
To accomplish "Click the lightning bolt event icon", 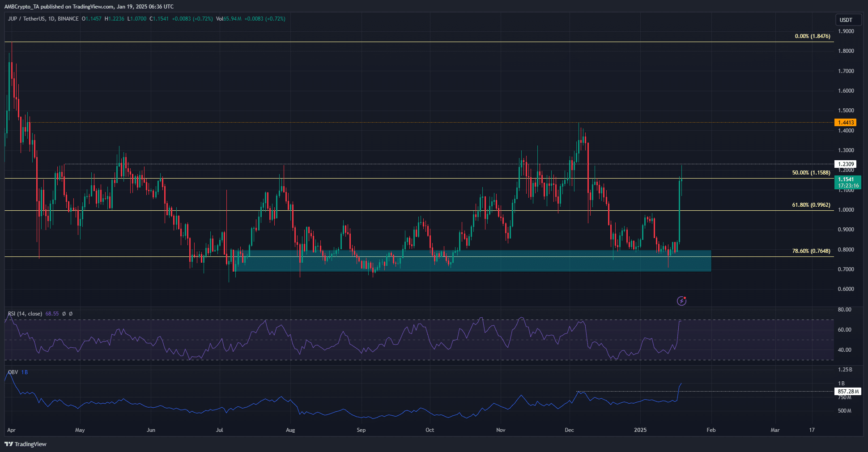I will (681, 301).
